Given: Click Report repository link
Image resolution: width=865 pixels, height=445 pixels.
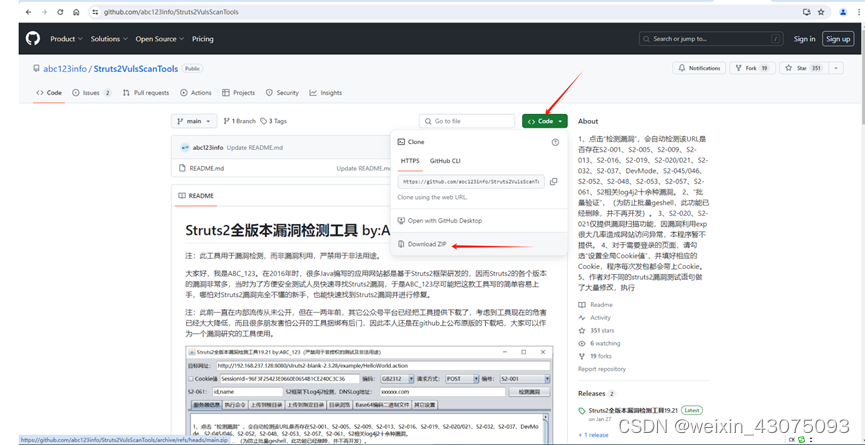Looking at the screenshot, I should coord(602,369).
